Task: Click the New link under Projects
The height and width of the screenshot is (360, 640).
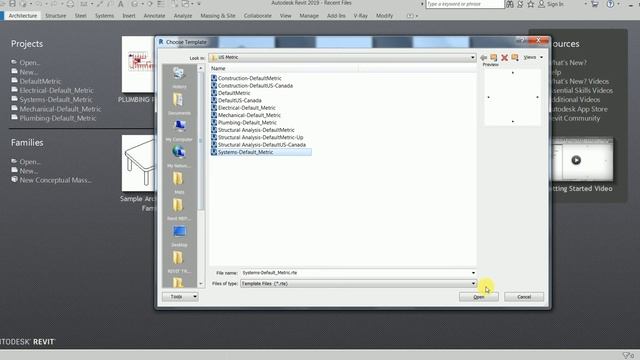Action: coord(29,72)
